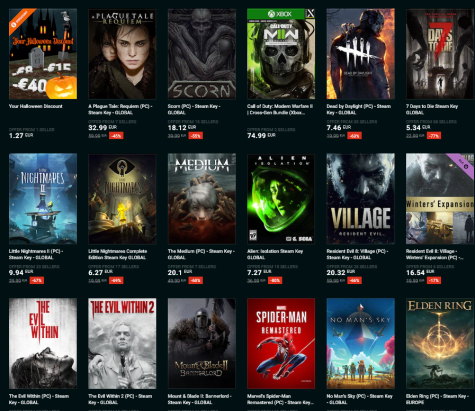Select Little Nightmares II cover art

[43, 199]
